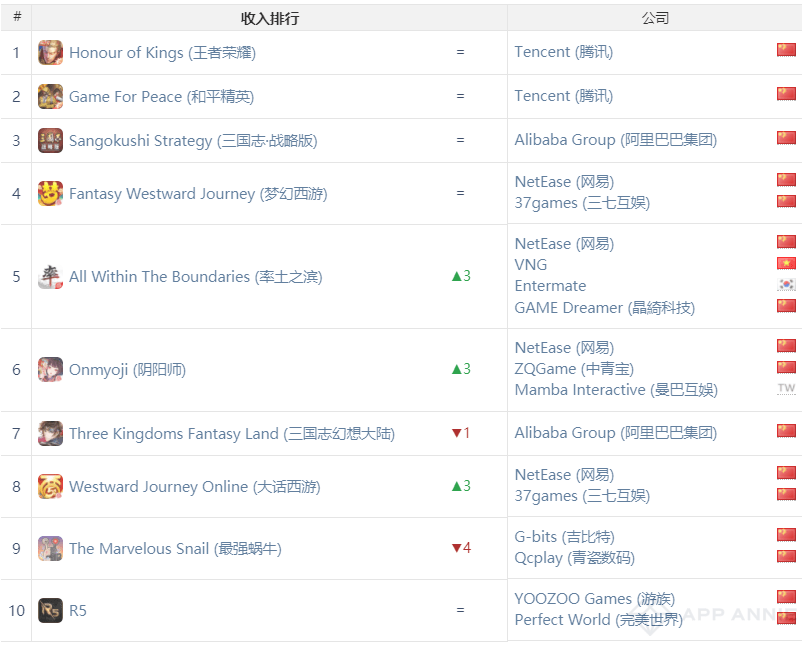
Task: Open the All Within The Boundaries link
Action: pyautogui.click(x=195, y=277)
